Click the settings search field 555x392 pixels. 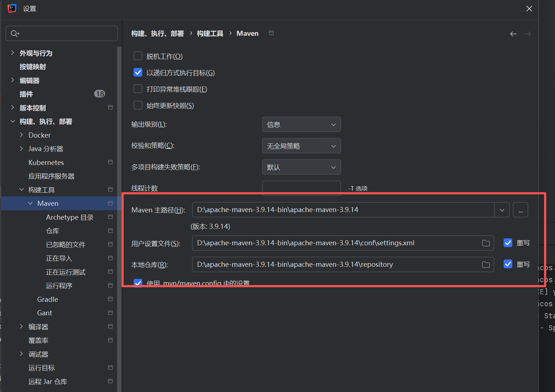pos(62,34)
